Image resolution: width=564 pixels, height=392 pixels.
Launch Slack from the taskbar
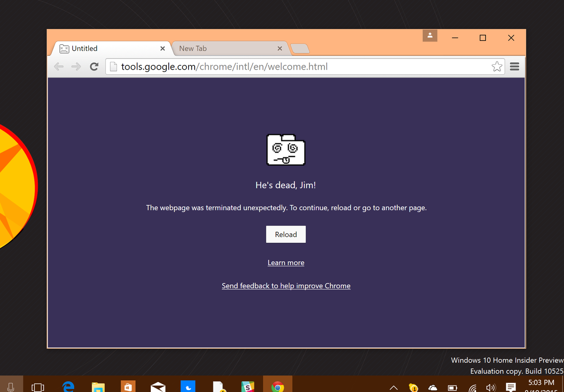pyautogui.click(x=248, y=386)
